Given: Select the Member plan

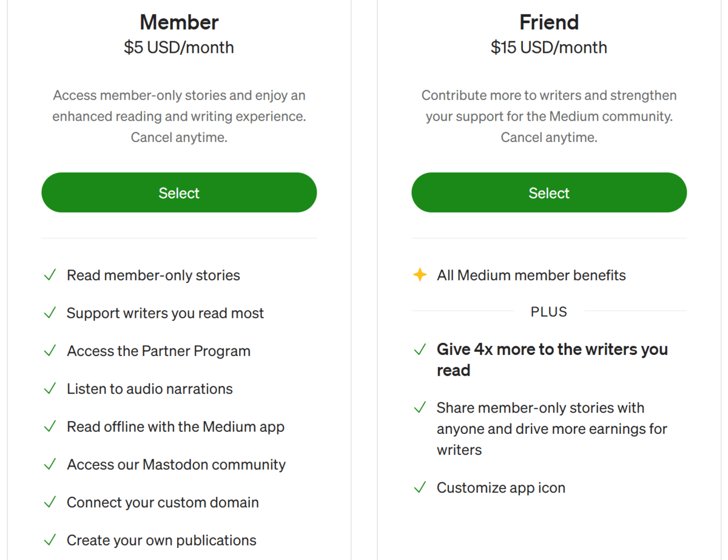Looking at the screenshot, I should point(179,192).
